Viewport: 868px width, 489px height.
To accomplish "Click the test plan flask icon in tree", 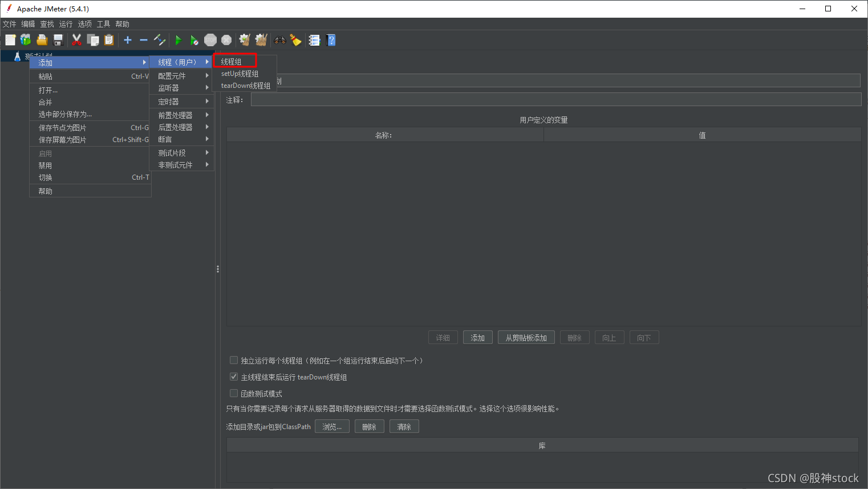I will coord(17,56).
